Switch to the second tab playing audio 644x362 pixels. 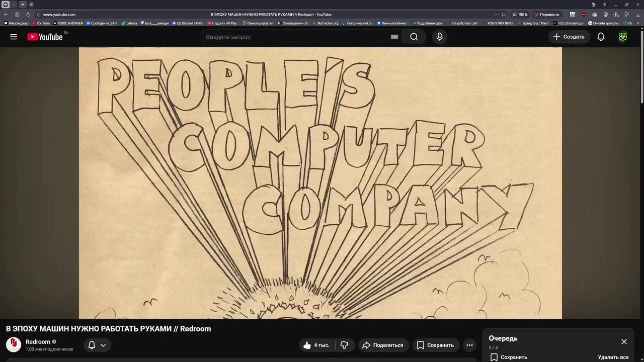(x=22, y=5)
